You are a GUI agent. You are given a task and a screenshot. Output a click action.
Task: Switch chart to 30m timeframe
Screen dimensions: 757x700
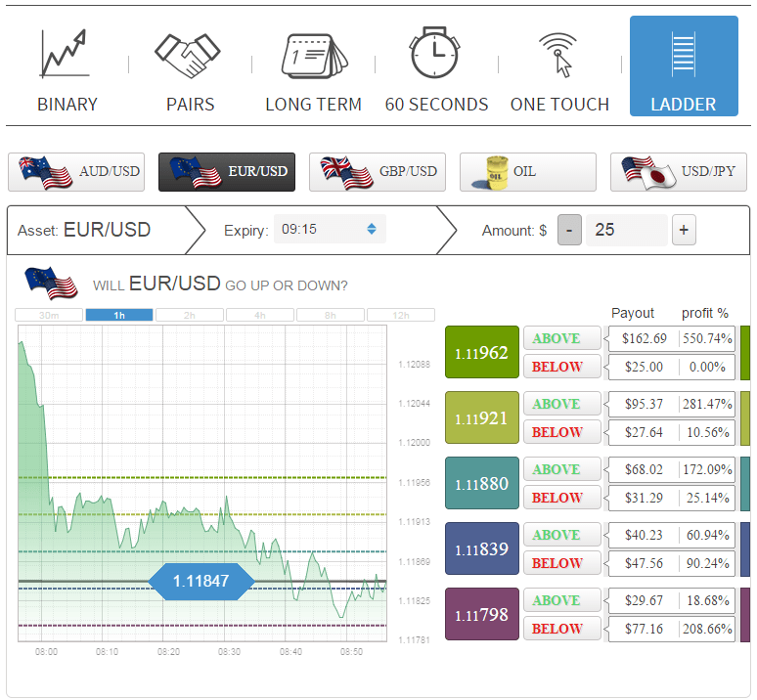coord(49,315)
